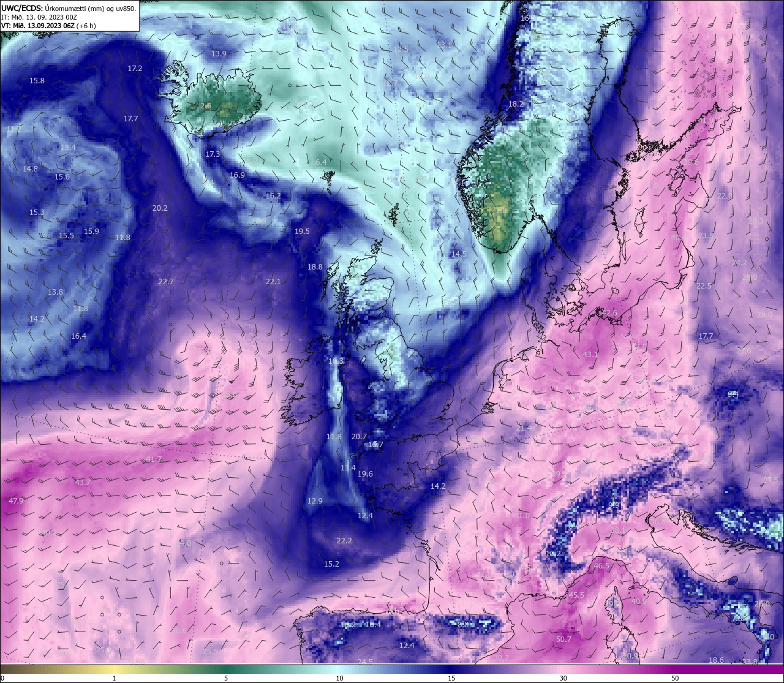Click the value 20.2 on the map
The width and height of the screenshot is (784, 683).
160,208
